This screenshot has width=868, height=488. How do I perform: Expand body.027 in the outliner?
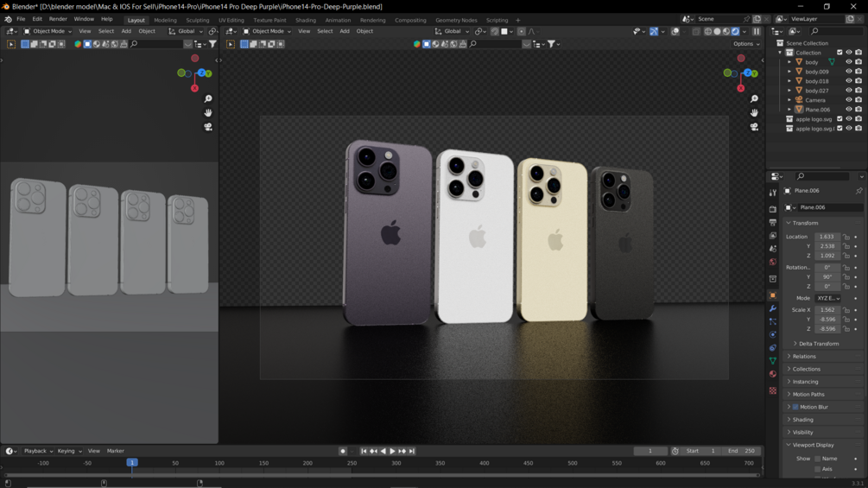(789, 90)
